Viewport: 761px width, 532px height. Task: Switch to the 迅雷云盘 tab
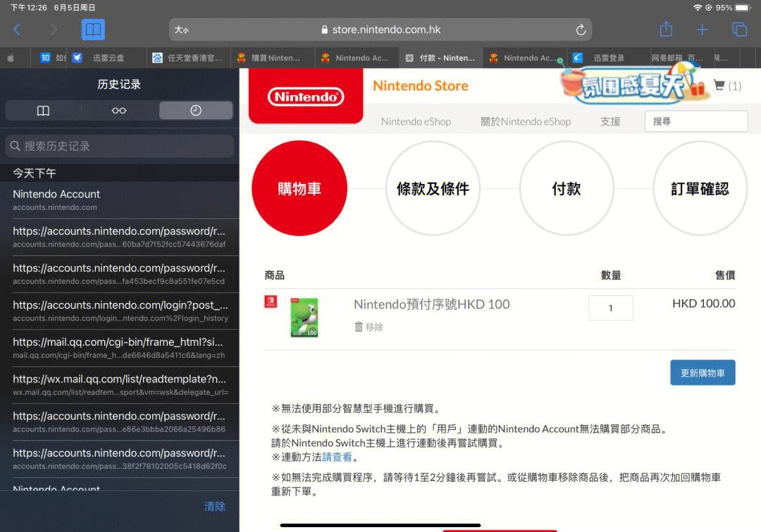click(106, 58)
